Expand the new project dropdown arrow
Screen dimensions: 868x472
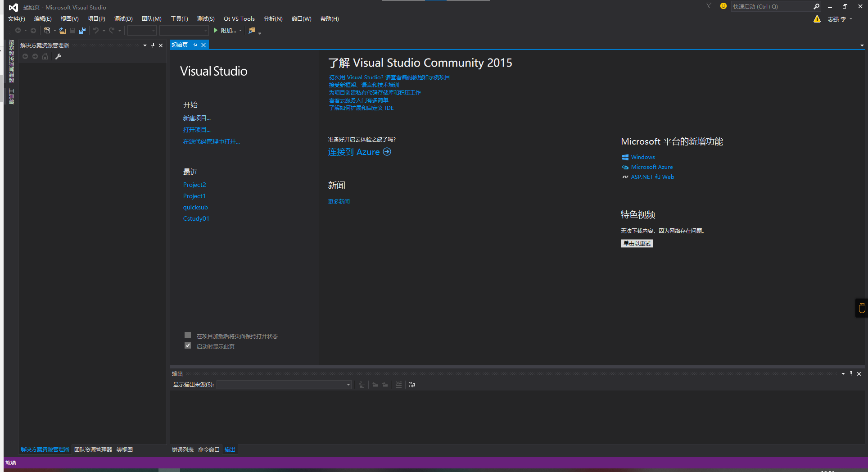(x=55, y=31)
